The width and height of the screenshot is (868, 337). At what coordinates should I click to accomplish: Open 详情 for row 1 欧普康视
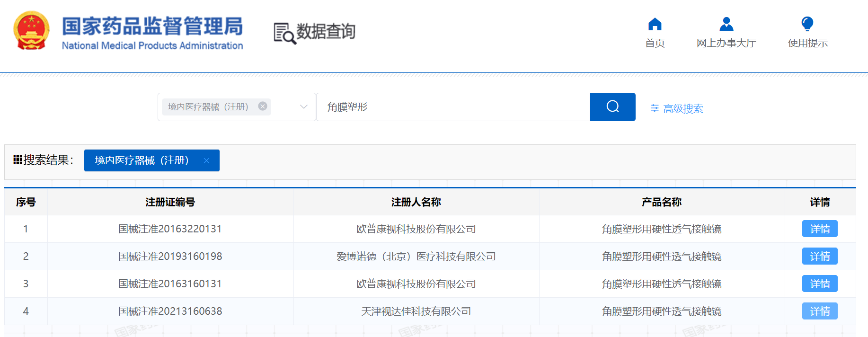819,229
